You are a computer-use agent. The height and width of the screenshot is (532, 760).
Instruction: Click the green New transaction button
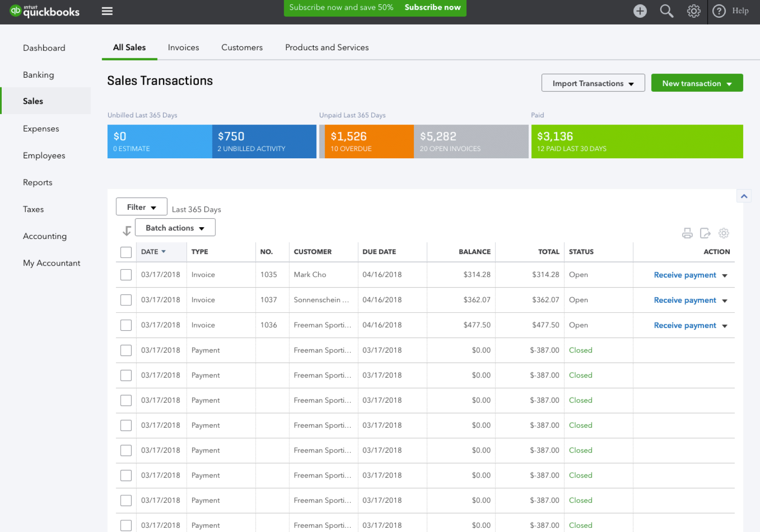697,83
